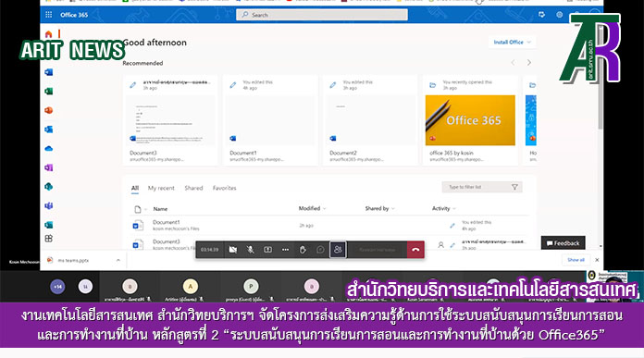Raise hand in the Teams meeting bar
644x358 pixels.
(x=303, y=250)
